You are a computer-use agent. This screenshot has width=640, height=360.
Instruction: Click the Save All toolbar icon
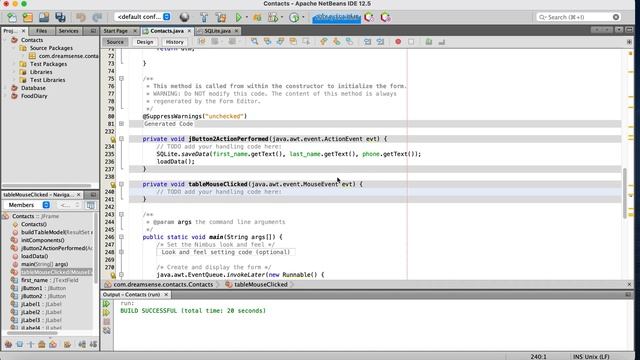(x=60, y=17)
